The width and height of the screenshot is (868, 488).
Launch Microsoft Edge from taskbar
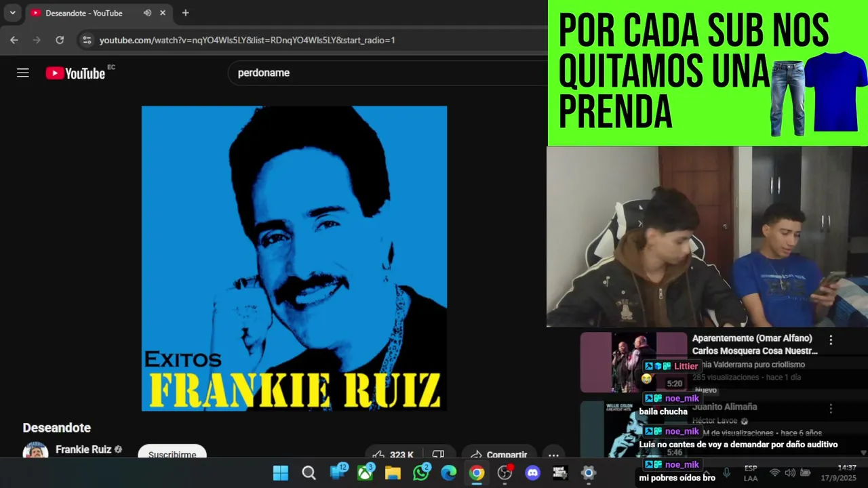[449, 473]
